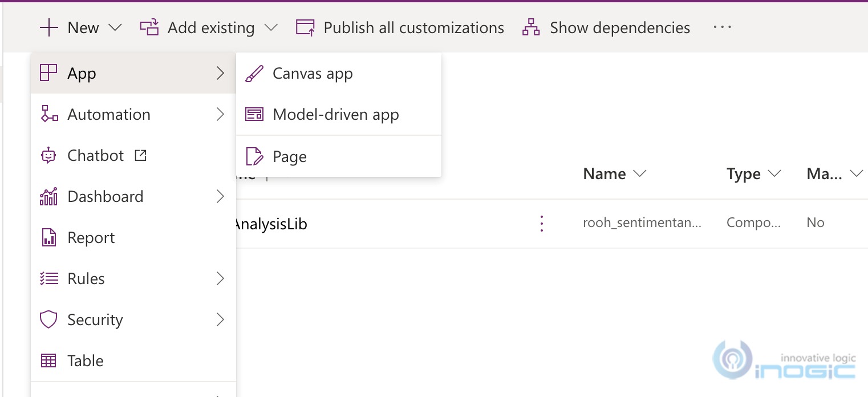Screen dimensions: 868x397
Task: Open row options vertical ellipsis for AnalysisLib
Action: pos(542,224)
